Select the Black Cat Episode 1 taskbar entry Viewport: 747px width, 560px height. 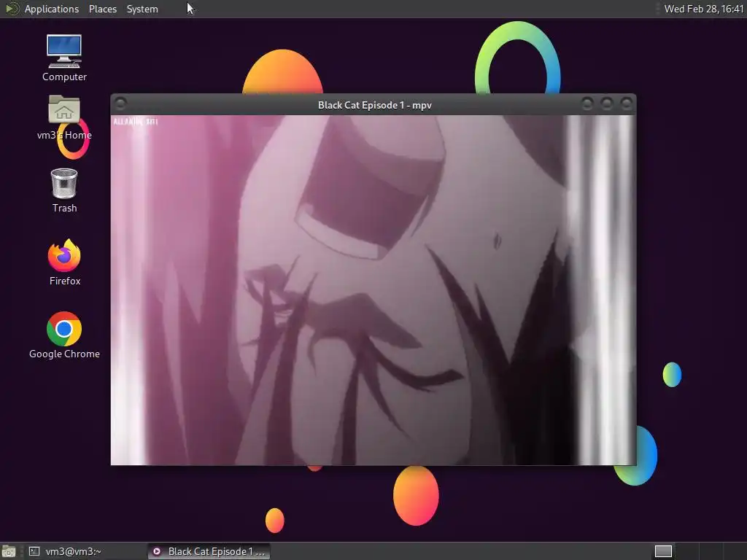(x=209, y=551)
